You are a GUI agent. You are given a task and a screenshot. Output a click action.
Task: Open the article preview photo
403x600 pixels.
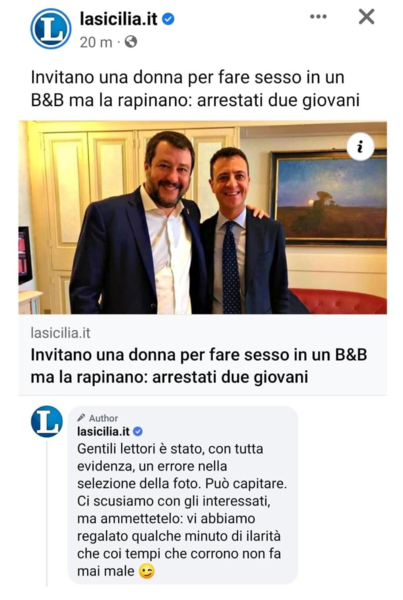(x=202, y=217)
